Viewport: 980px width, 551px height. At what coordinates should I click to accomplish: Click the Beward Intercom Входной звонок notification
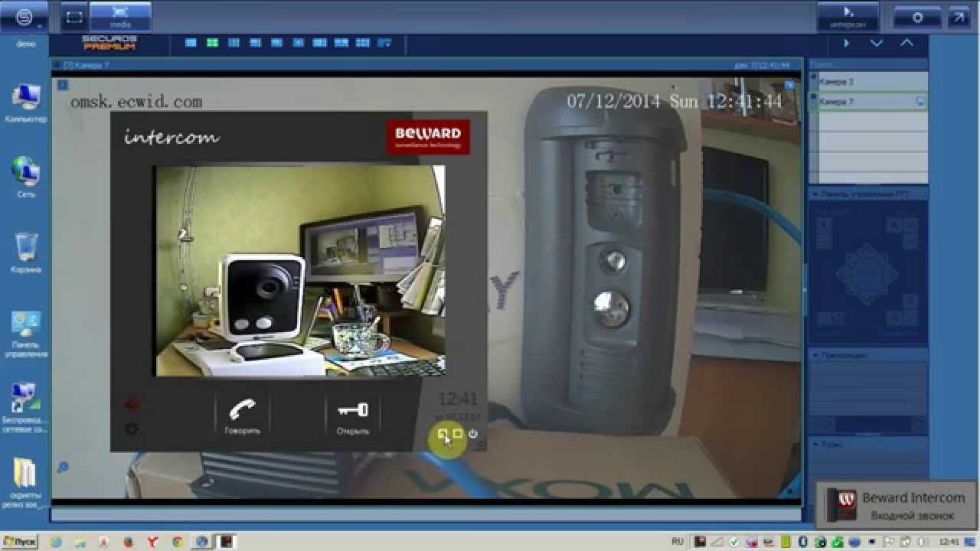point(897,506)
